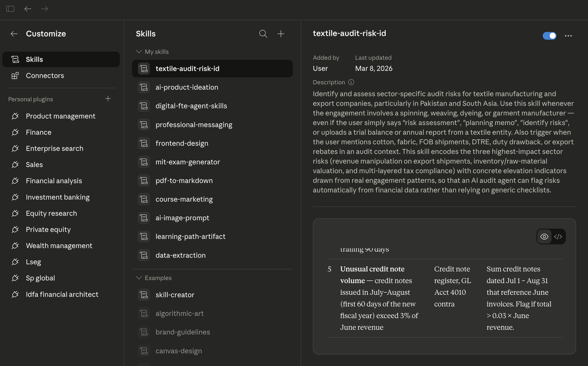
Task: Open the Equity research plugin
Action: tap(51, 213)
